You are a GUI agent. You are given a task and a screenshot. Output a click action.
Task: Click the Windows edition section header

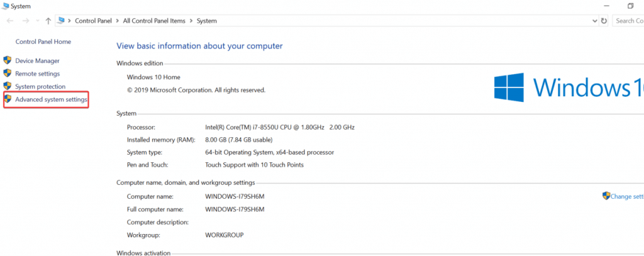pyautogui.click(x=140, y=63)
